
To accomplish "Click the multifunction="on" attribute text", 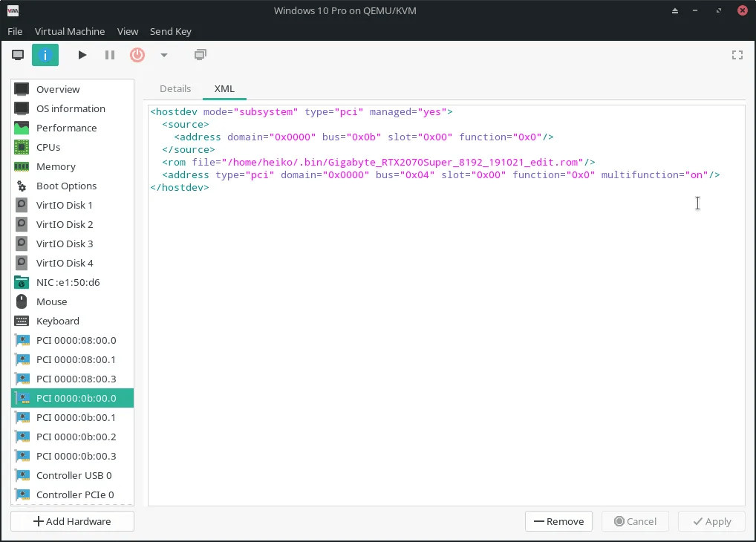I will (x=655, y=175).
